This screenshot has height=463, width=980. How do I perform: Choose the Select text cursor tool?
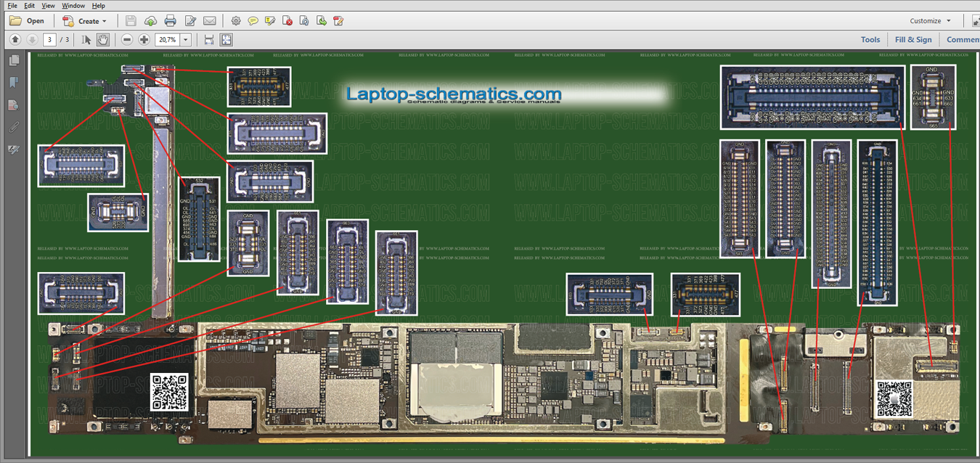point(86,40)
